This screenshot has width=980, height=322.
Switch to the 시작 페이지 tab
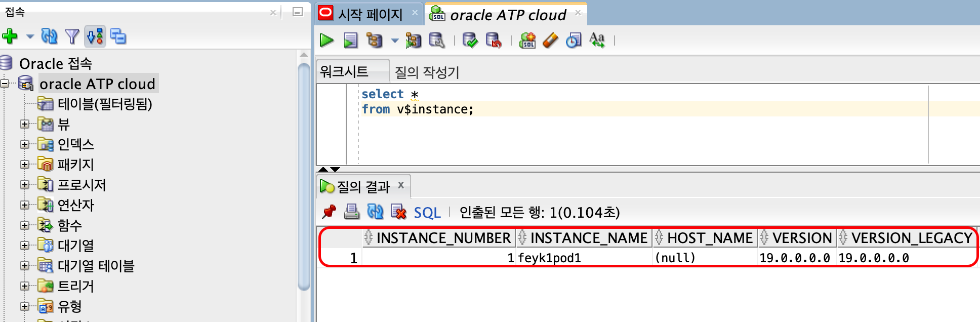pyautogui.click(x=370, y=14)
